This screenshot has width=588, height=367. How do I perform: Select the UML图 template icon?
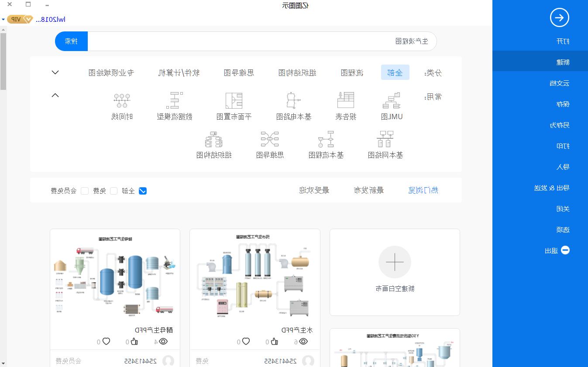[392, 100]
